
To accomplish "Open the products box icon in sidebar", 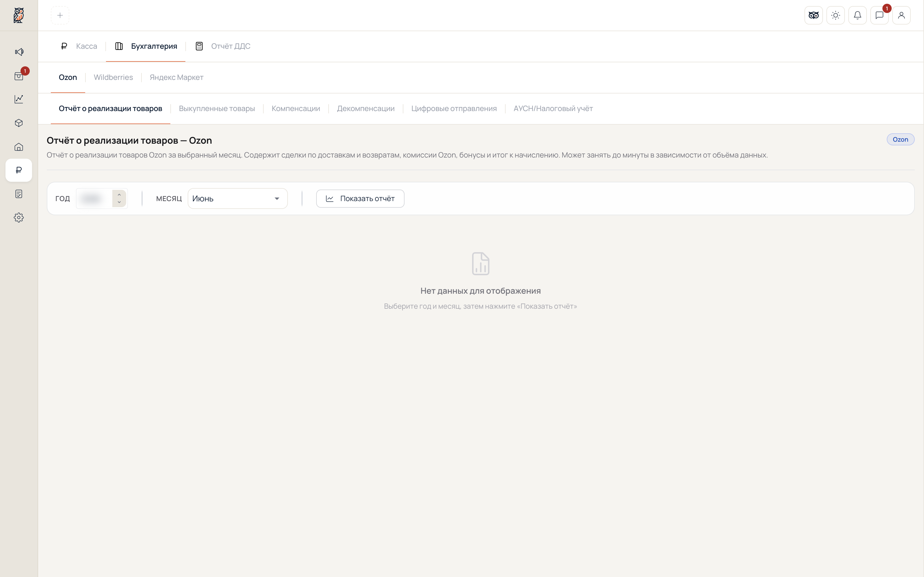I will point(19,123).
